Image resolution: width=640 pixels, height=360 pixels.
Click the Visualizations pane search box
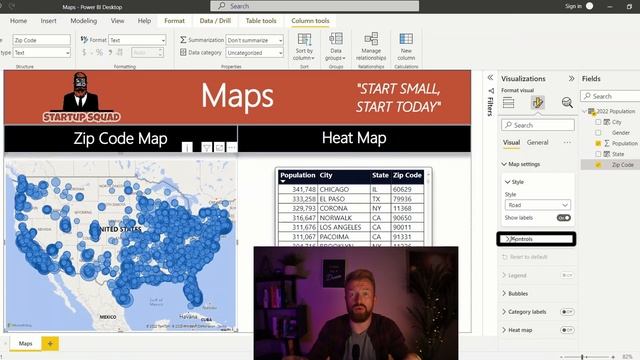pyautogui.click(x=538, y=125)
